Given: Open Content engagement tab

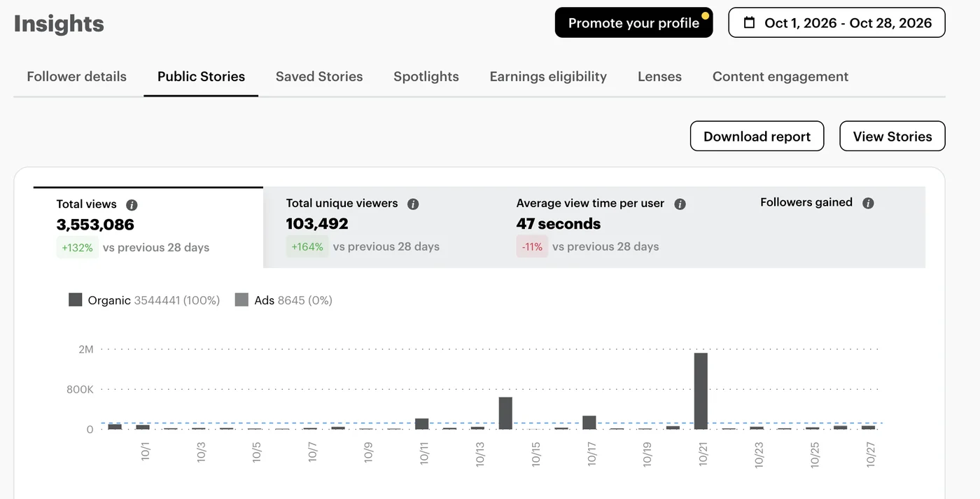Looking at the screenshot, I should tap(780, 76).
